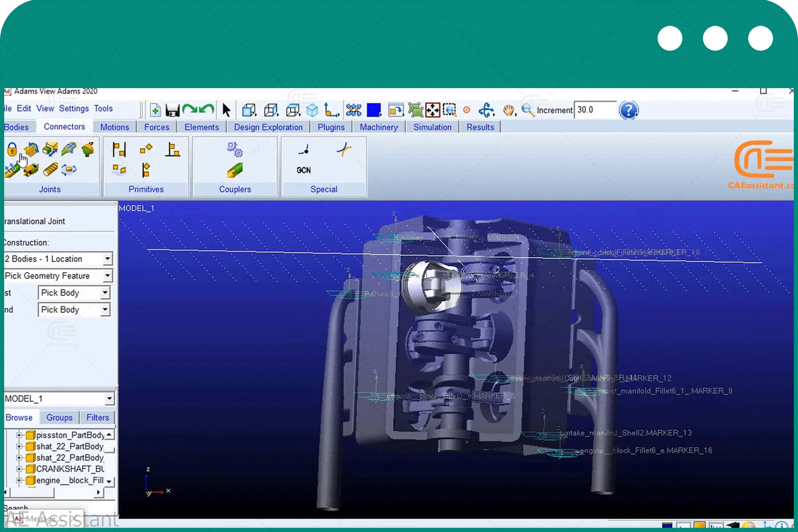Click the Increment value input field
The width and height of the screenshot is (798, 532).
(x=595, y=110)
